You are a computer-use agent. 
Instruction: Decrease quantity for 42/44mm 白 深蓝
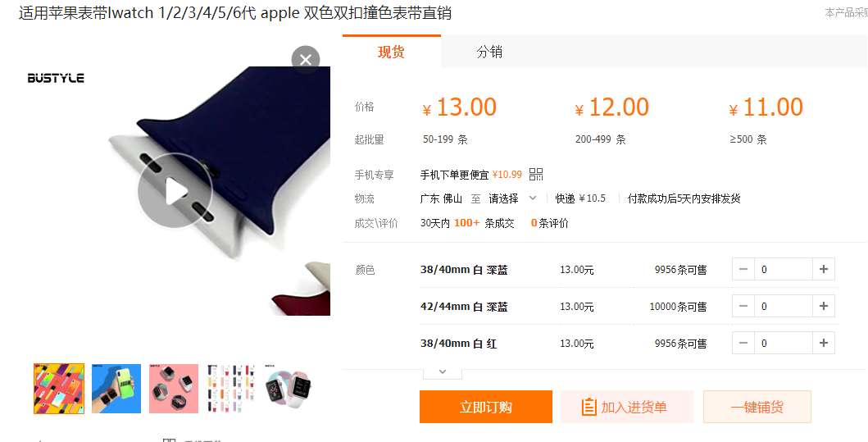743,306
